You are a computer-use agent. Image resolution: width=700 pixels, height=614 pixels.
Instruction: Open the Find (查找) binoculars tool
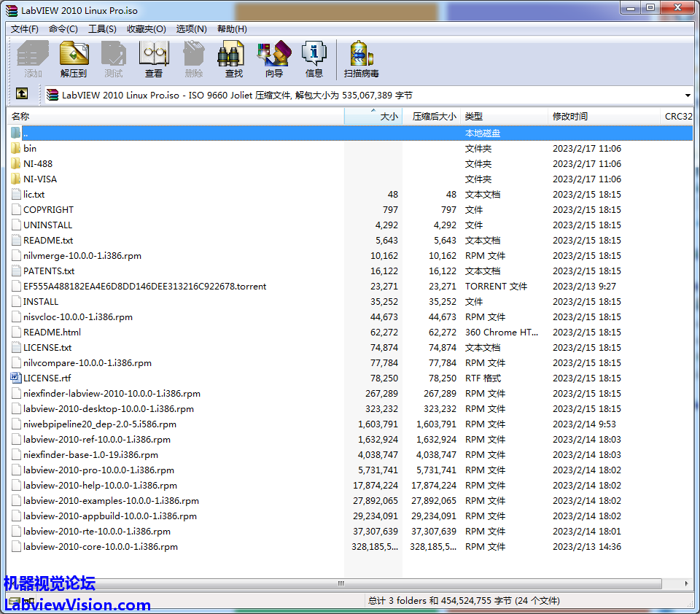(233, 58)
